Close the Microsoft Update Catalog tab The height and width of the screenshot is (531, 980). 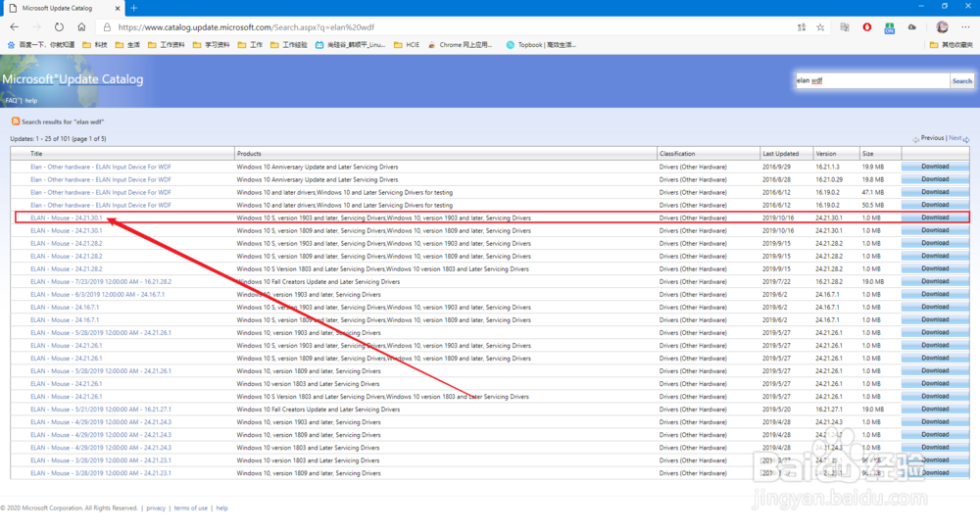[x=118, y=8]
